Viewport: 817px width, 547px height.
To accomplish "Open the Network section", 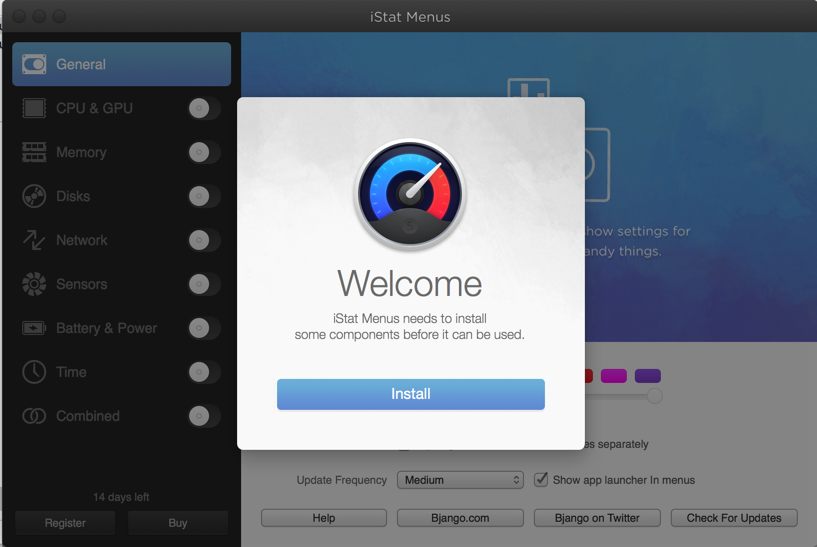I will (121, 240).
